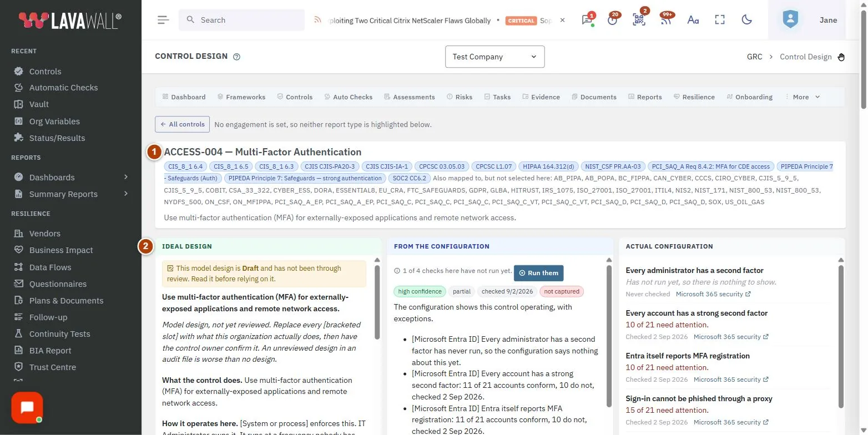The height and width of the screenshot is (435, 868).
Task: Click the Ideal Design panel scrollbar
Action: point(377,302)
